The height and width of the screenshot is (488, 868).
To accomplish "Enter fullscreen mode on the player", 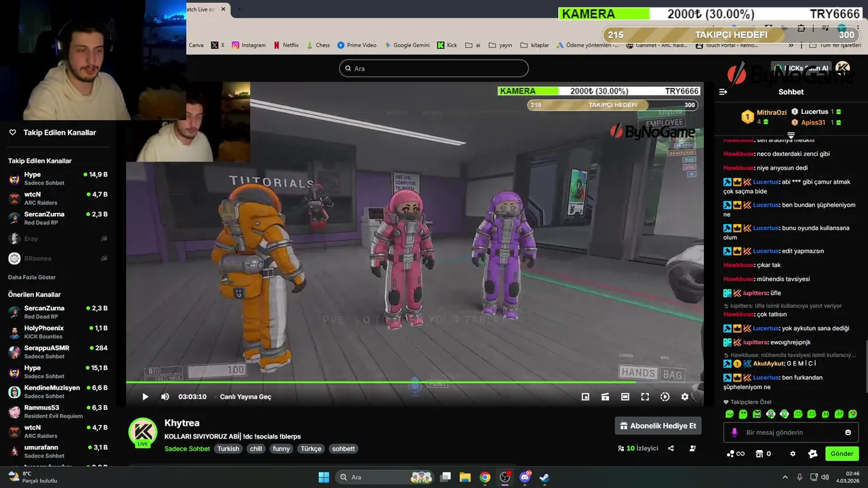I will tap(645, 396).
